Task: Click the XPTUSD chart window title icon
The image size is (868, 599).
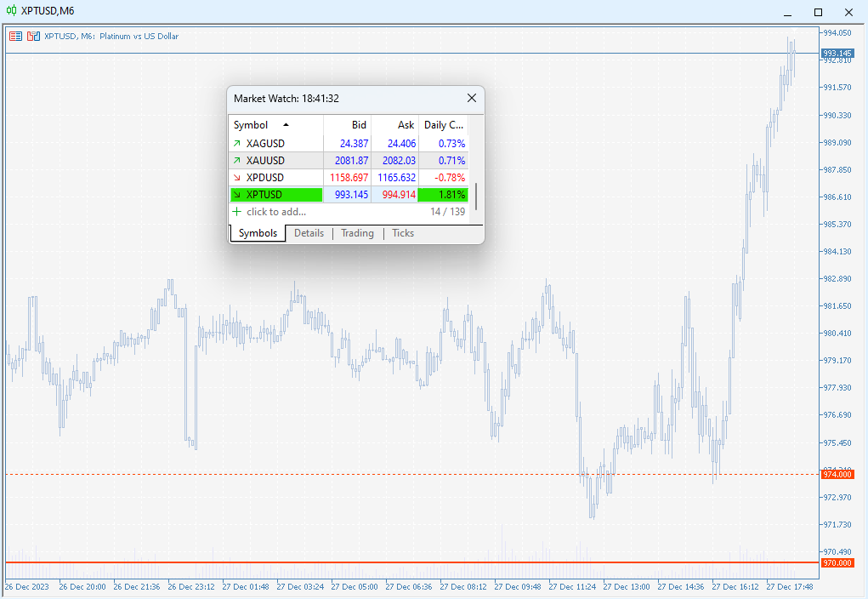Action: [x=11, y=10]
